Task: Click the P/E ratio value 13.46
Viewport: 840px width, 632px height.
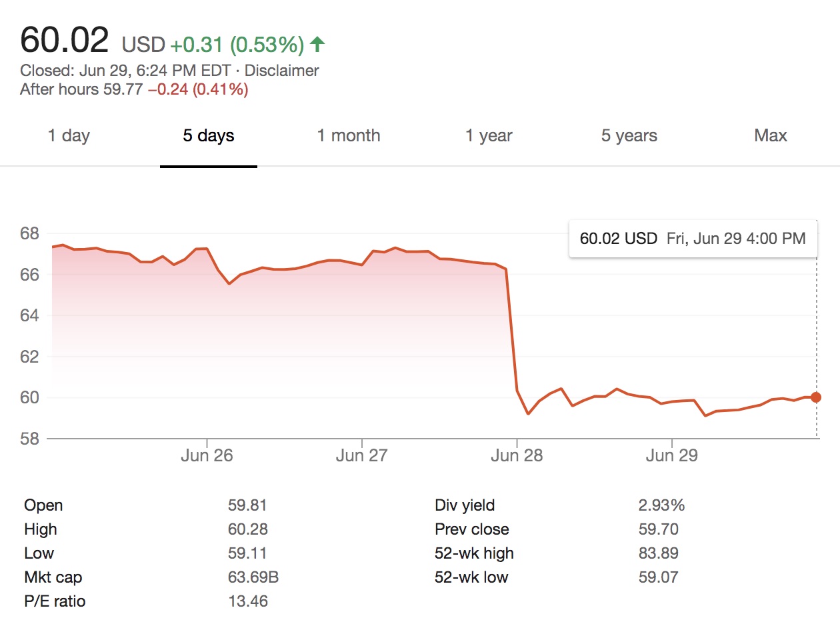Action: 248,601
